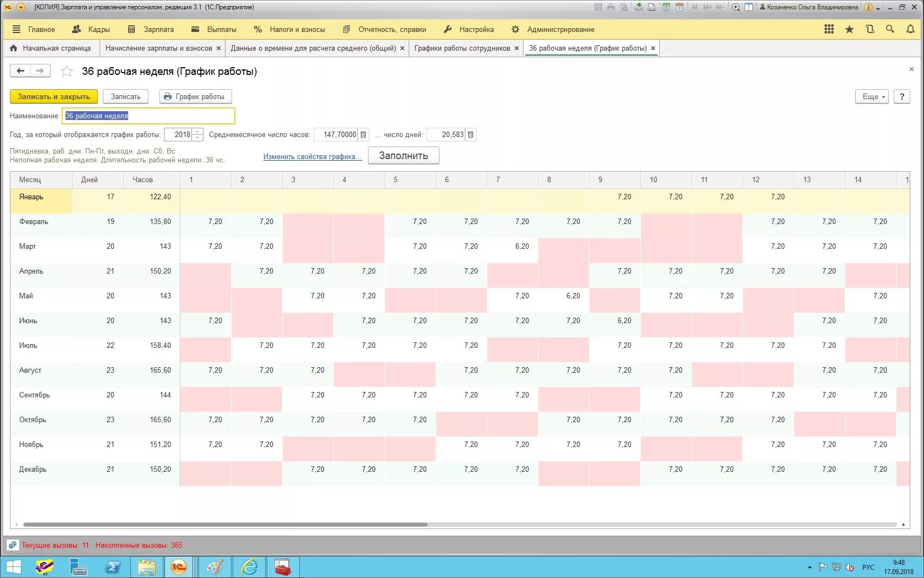Expand dropdown arrow next to info icon
The width and height of the screenshot is (924, 578).
pos(878,8)
